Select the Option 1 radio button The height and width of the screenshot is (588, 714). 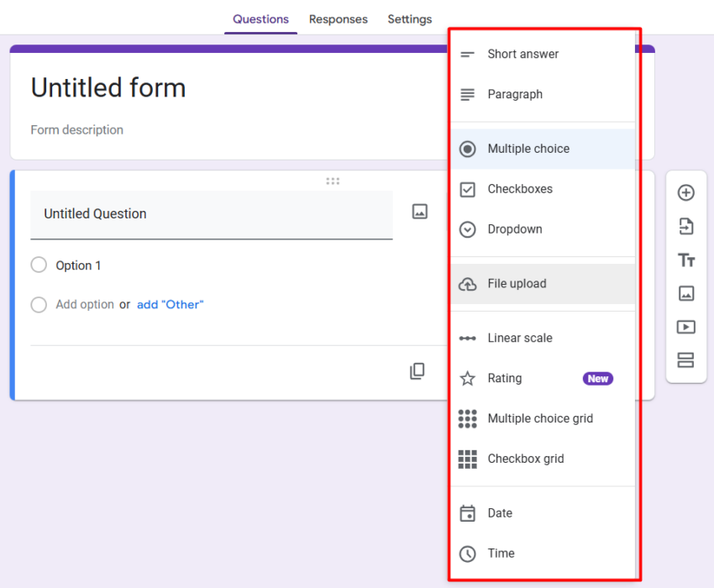(39, 265)
